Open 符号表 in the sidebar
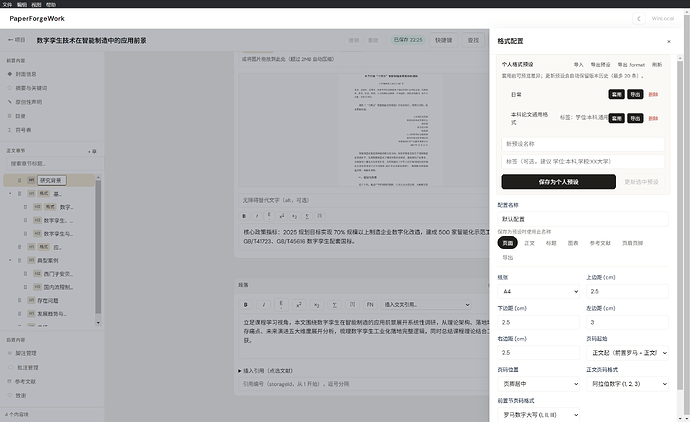The image size is (690, 422). point(23,130)
